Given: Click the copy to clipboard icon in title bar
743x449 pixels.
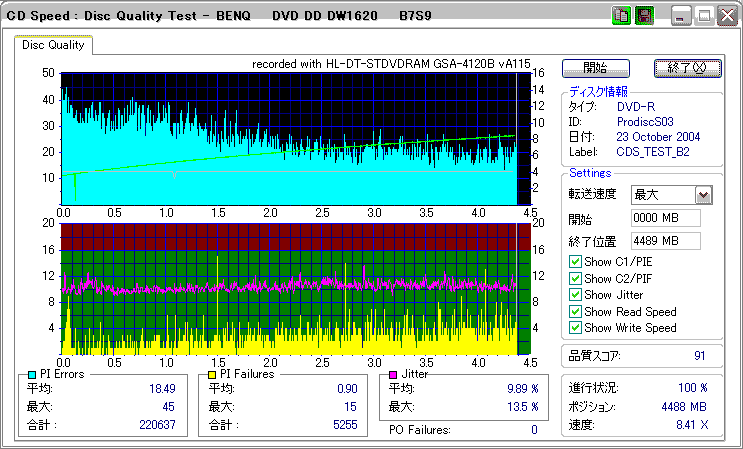Looking at the screenshot, I should (621, 16).
